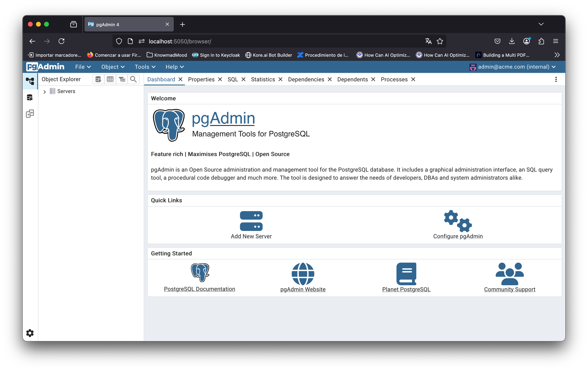The image size is (588, 371).
Task: Open the File menu dropdown
Action: coord(83,67)
